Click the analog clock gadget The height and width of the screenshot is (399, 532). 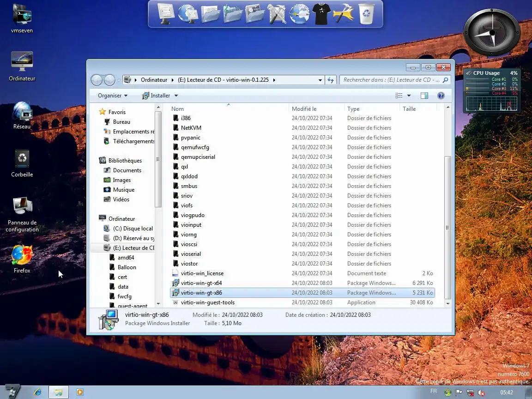pos(492,33)
